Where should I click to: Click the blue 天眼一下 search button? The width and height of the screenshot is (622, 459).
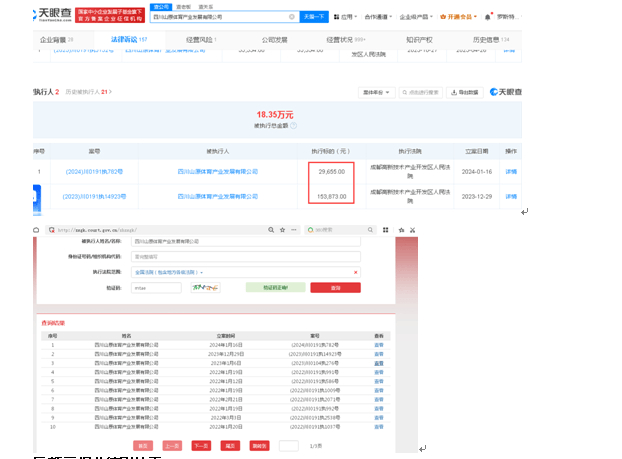(x=314, y=17)
